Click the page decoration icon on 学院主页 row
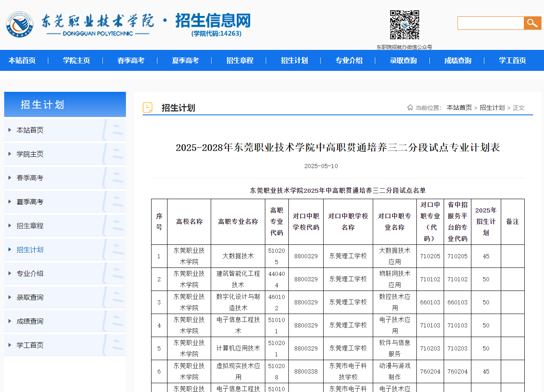This screenshot has width=544, height=392. [x=113, y=153]
